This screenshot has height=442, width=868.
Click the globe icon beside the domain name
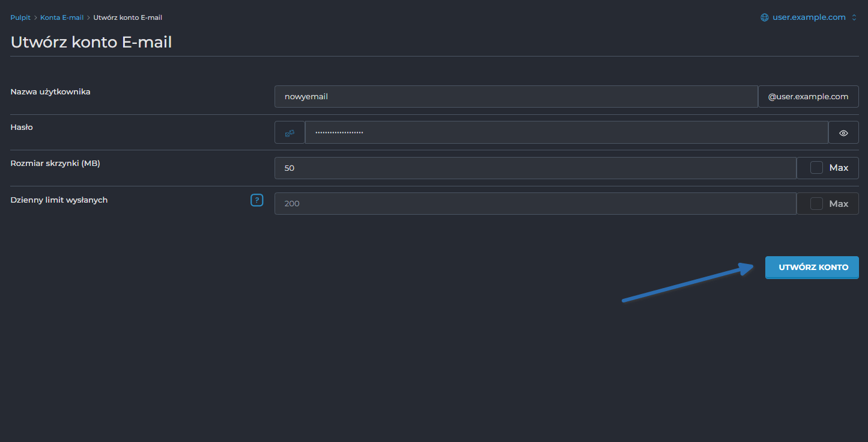pos(765,17)
